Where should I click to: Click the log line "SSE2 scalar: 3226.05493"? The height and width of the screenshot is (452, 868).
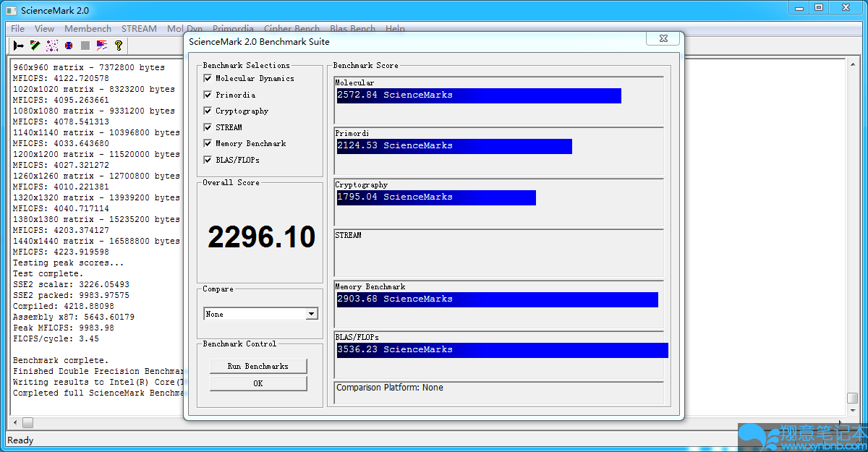71,284
